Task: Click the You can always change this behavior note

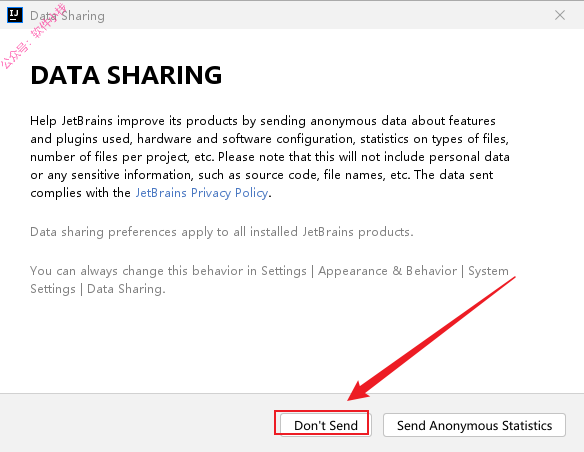Action: (269, 280)
